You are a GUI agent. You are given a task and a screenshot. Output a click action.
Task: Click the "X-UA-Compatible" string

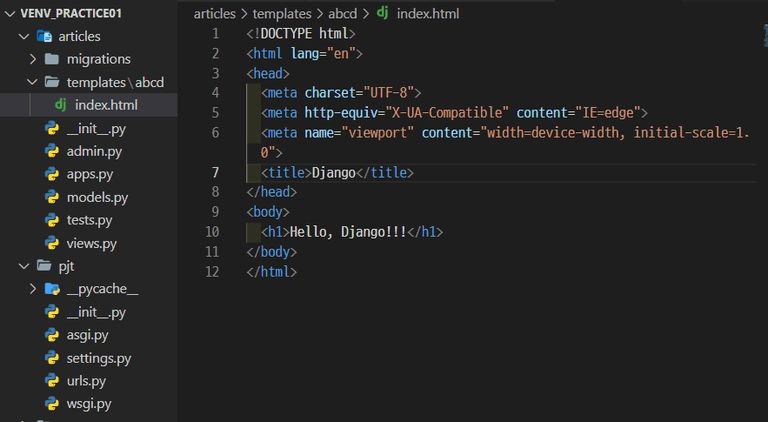pyautogui.click(x=447, y=113)
